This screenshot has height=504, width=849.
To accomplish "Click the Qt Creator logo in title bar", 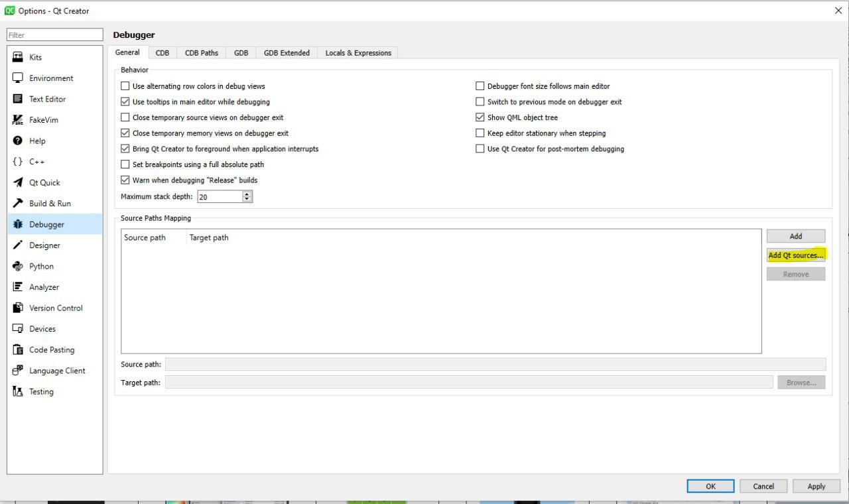I will (10, 11).
